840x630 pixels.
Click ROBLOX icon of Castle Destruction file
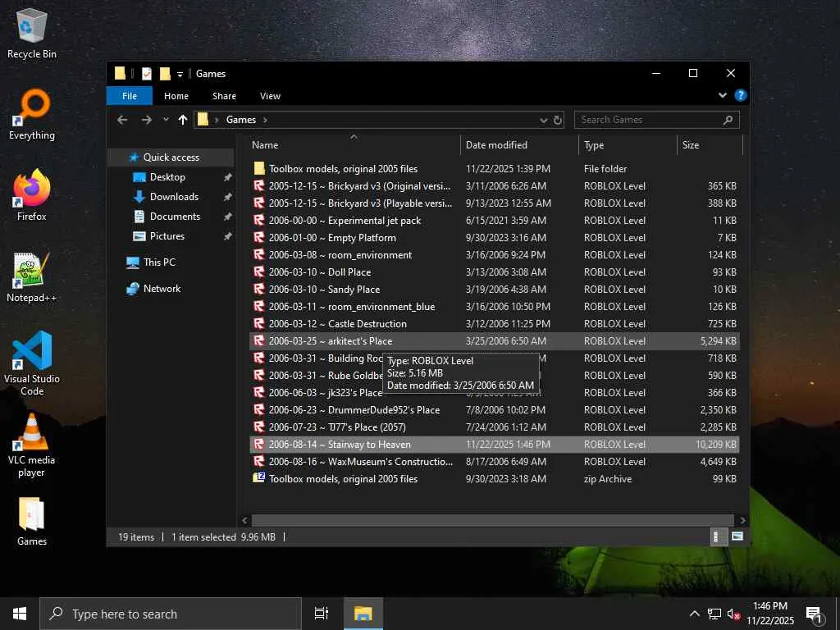(258, 323)
